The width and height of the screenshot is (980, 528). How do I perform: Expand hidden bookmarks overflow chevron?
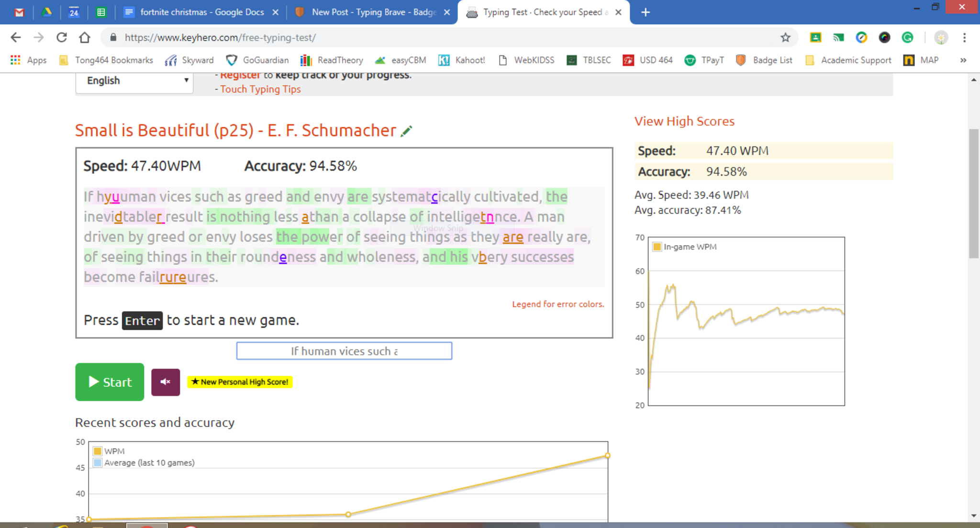[x=963, y=60]
